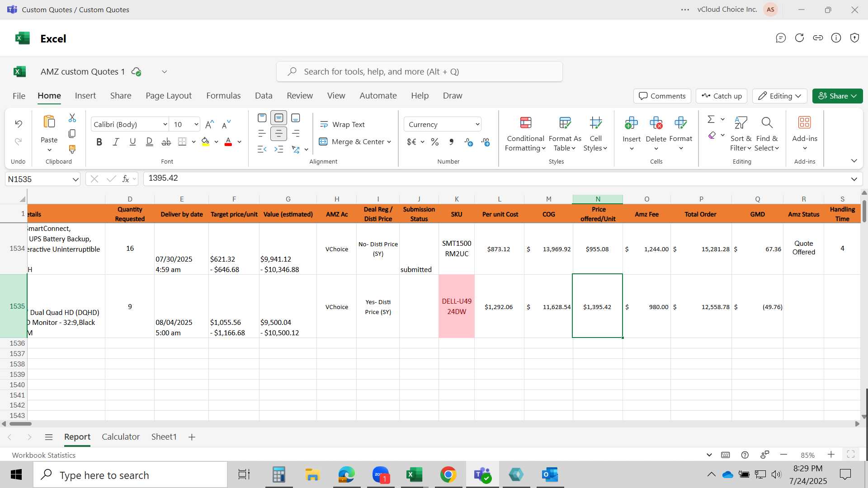
Task: Switch to the Data ribbon tab
Action: click(x=264, y=96)
